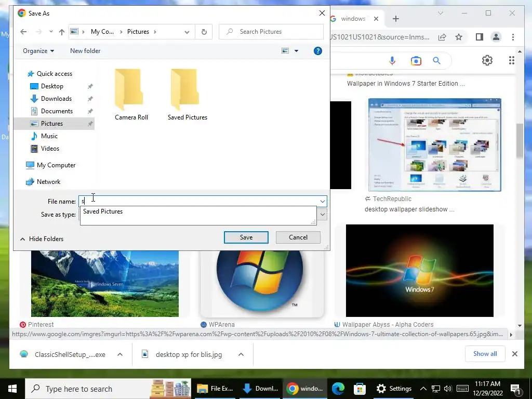Share this page from address bar

point(442,37)
